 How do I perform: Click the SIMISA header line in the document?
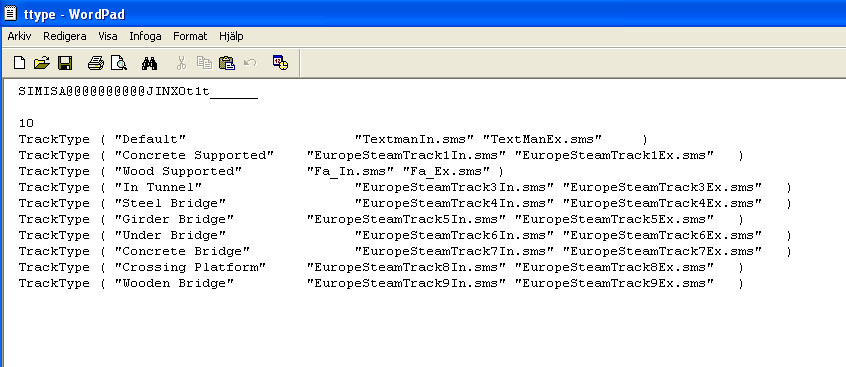point(138,92)
